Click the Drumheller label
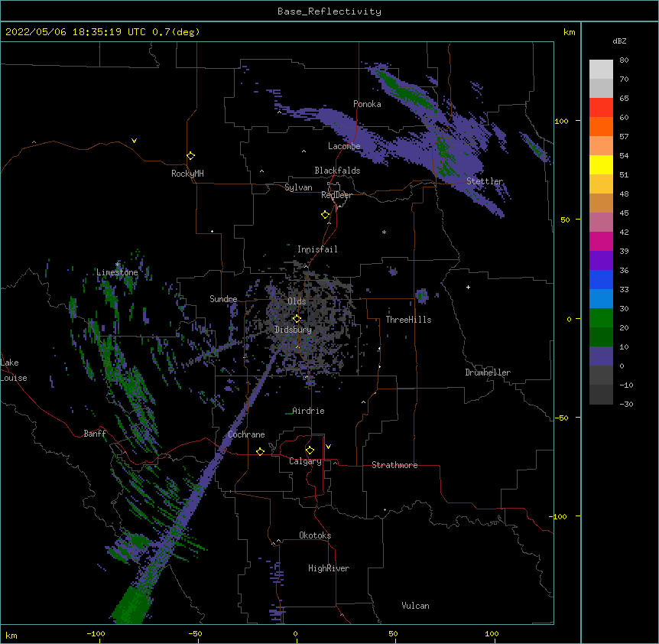 click(x=488, y=372)
